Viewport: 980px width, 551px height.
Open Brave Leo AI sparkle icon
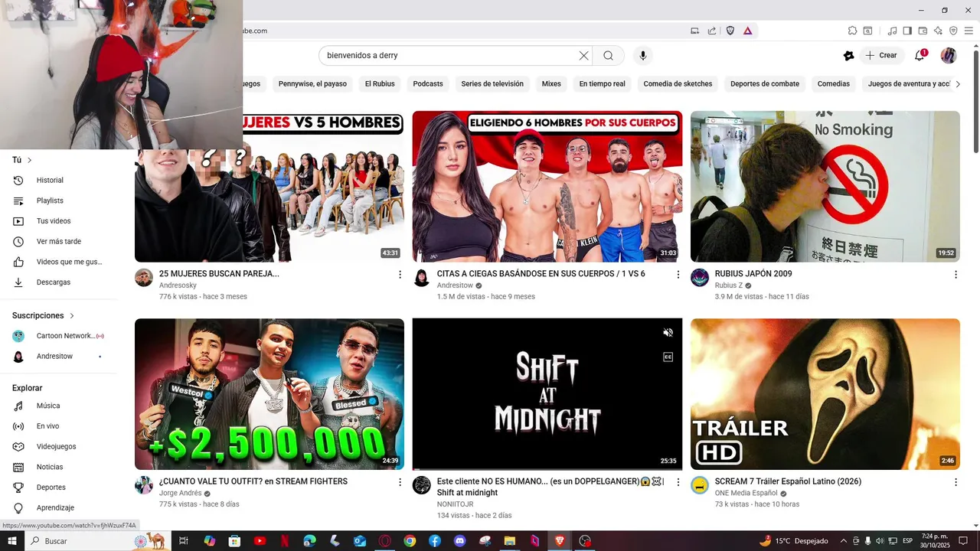click(x=938, y=31)
